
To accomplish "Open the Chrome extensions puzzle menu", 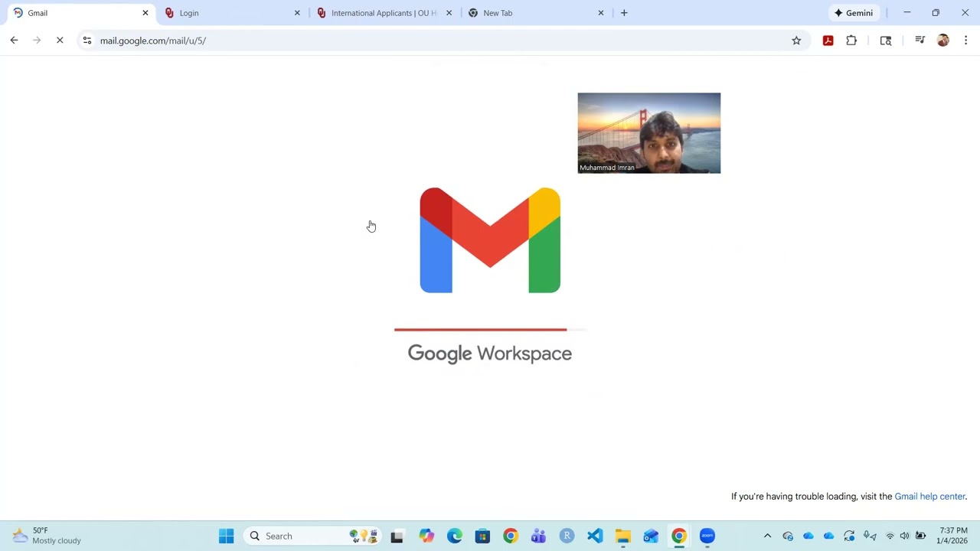I will [x=851, y=41].
